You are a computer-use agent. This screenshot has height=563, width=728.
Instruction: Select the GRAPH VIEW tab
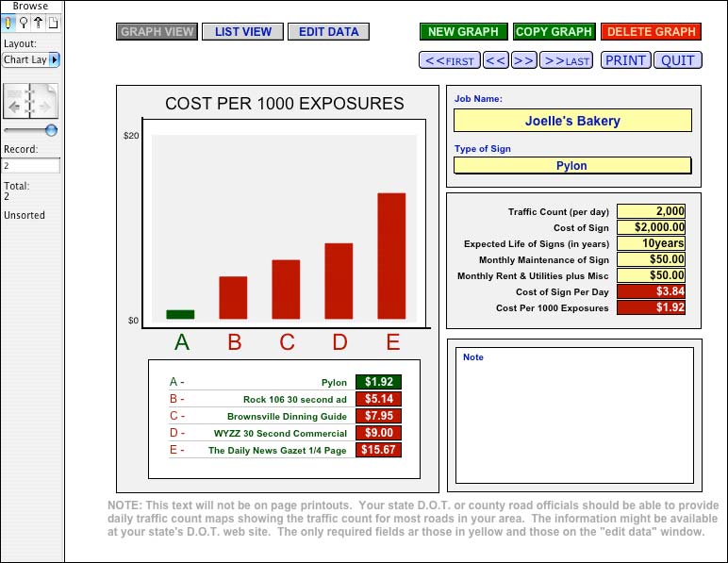(x=157, y=32)
